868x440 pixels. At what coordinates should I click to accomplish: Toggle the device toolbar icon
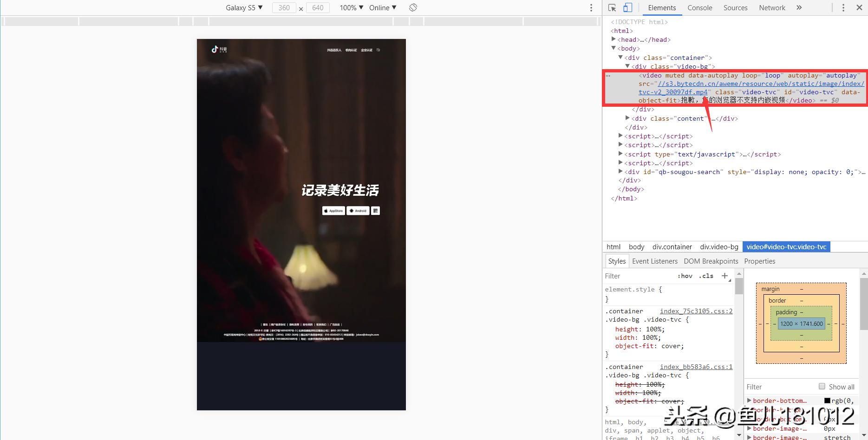coord(627,7)
